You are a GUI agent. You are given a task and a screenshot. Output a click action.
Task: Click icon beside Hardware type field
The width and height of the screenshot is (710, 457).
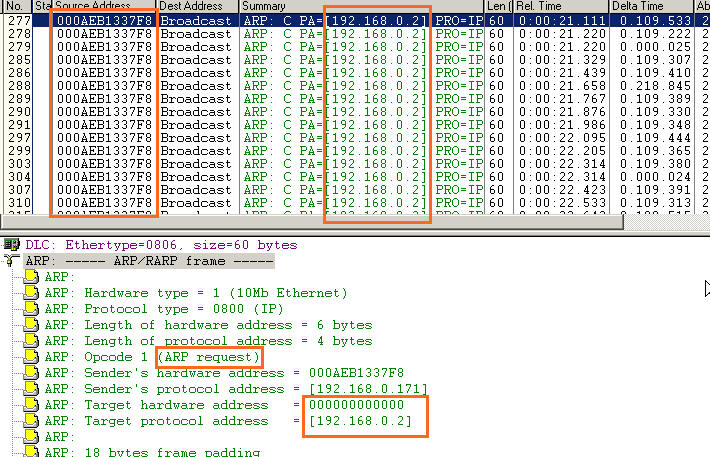pos(30,293)
